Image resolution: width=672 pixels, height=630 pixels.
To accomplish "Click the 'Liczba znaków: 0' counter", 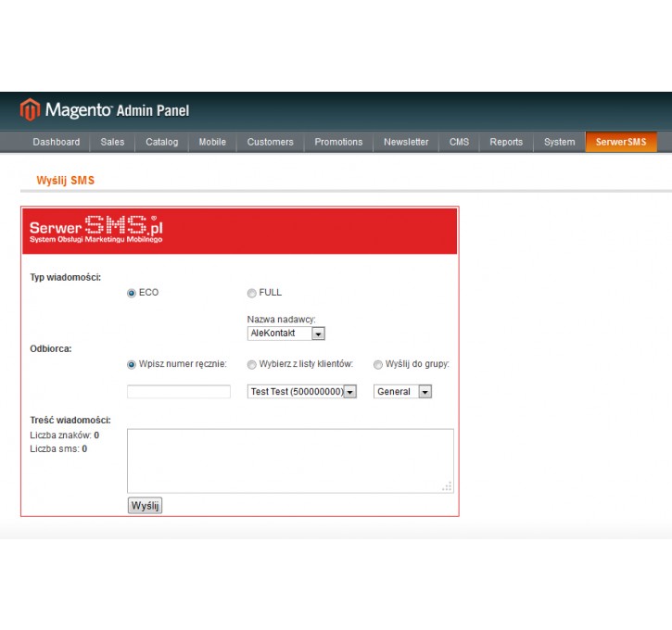I will pyautogui.click(x=64, y=435).
